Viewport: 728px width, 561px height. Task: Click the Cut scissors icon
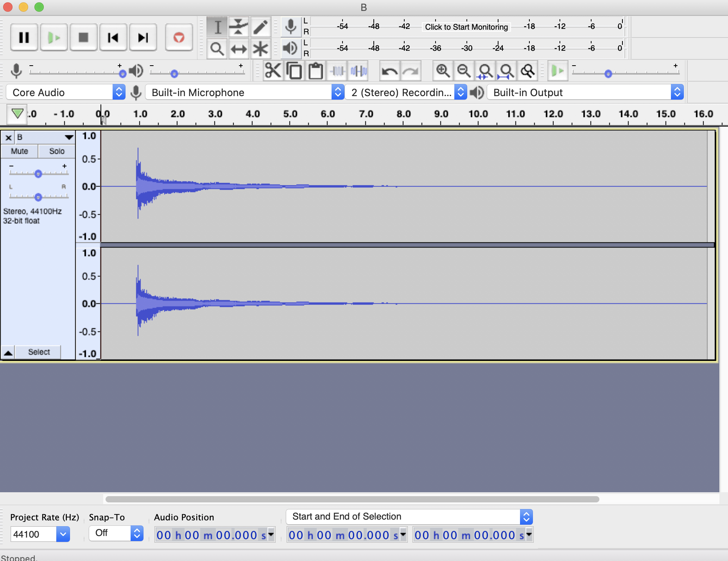(x=273, y=71)
